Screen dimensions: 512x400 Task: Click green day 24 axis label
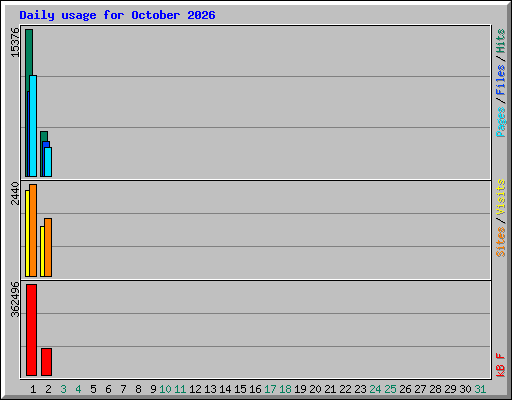pos(375,389)
